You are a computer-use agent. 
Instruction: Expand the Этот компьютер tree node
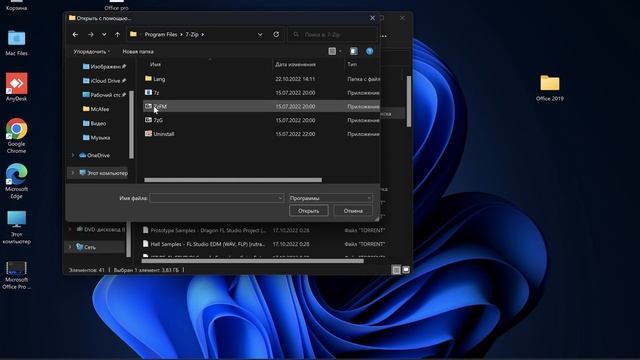(73, 173)
